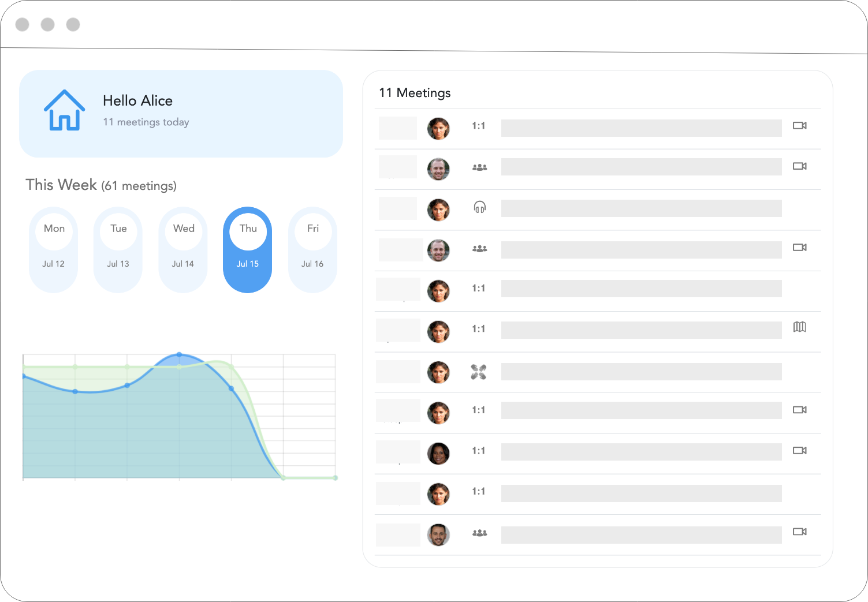Click the avatar in the first meeting row
The height and width of the screenshot is (602, 868).
click(438, 129)
